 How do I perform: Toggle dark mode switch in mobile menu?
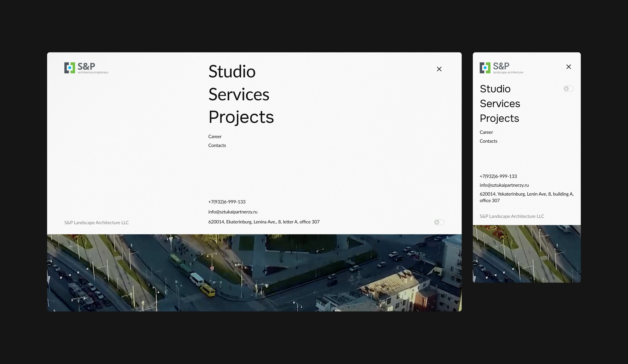(x=568, y=89)
